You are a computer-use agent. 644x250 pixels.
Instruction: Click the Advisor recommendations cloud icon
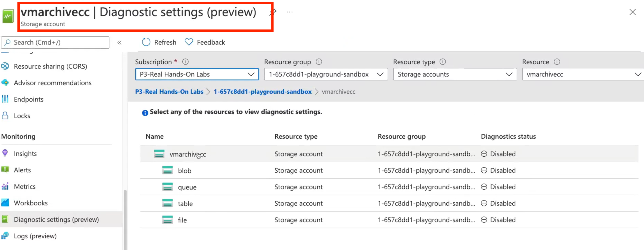point(5,83)
